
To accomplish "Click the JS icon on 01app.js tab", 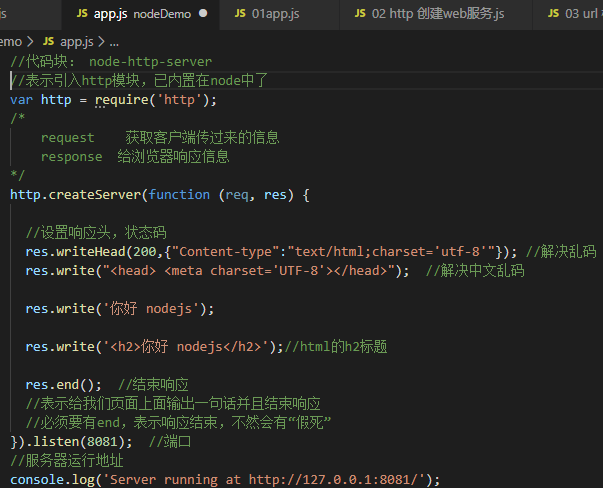I will 240,14.
